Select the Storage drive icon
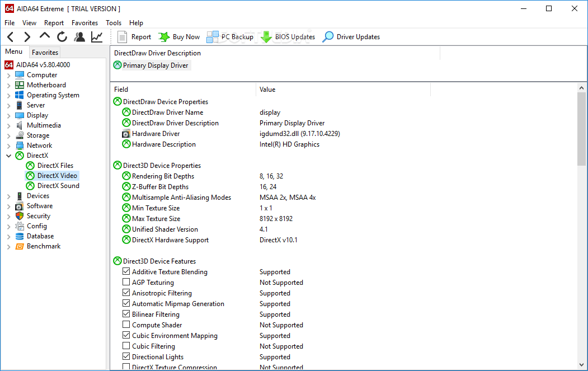 tap(20, 135)
